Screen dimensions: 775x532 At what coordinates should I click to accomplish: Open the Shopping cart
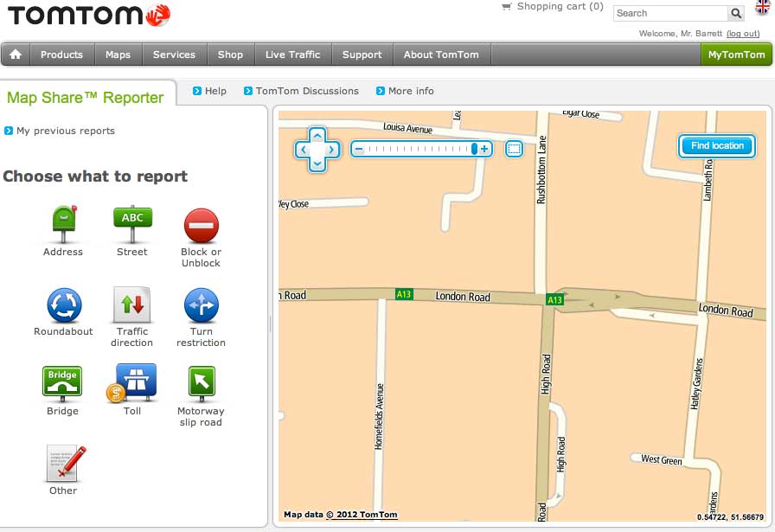pos(553,6)
